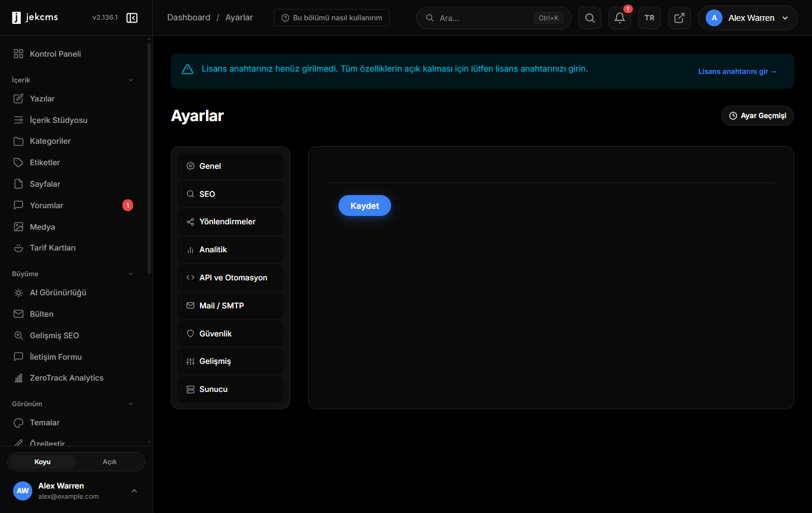
Task: Select the Genel settings tab
Action: [230, 166]
